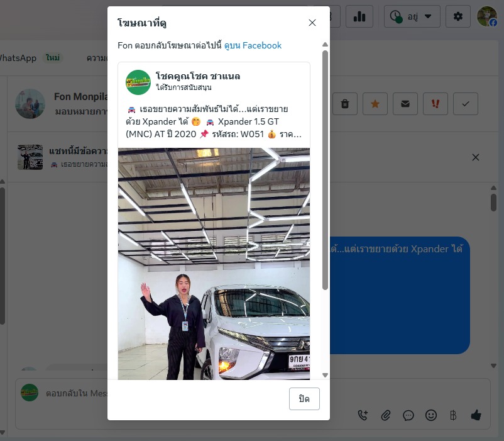Open saved replies speech bubble icon
This screenshot has height=441, width=504.
coord(408,415)
